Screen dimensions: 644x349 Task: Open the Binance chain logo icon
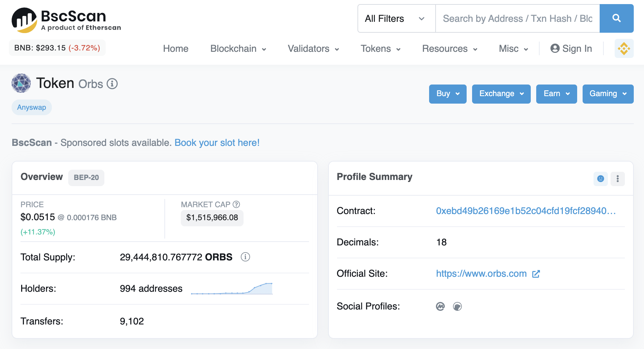tap(624, 48)
